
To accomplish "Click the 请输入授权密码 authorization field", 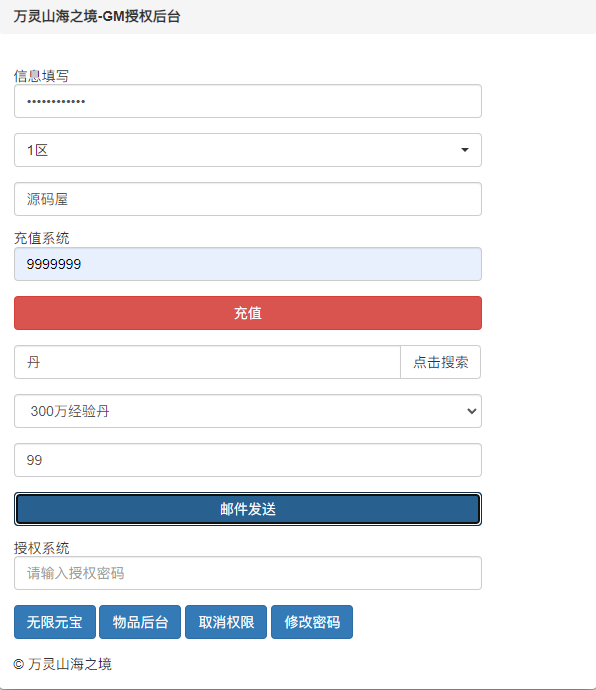I will coord(248,573).
